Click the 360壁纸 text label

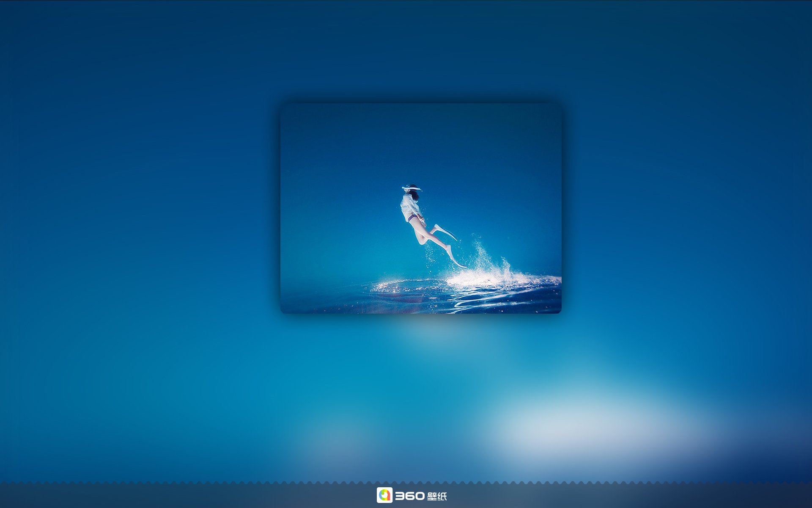tap(421, 496)
